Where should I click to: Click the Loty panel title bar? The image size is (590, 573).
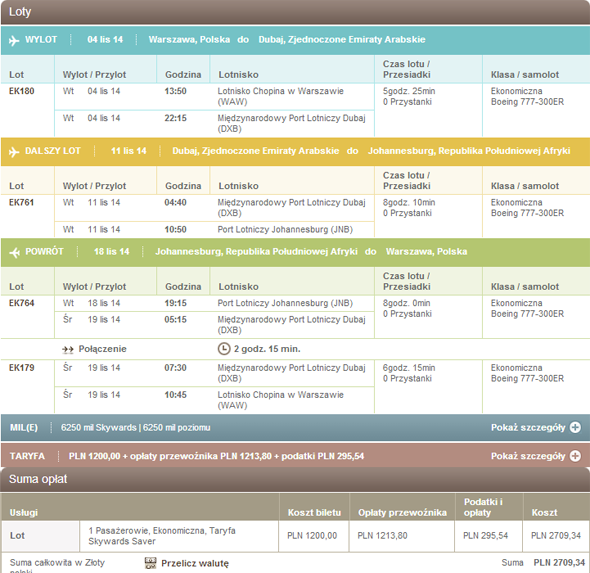295,12
